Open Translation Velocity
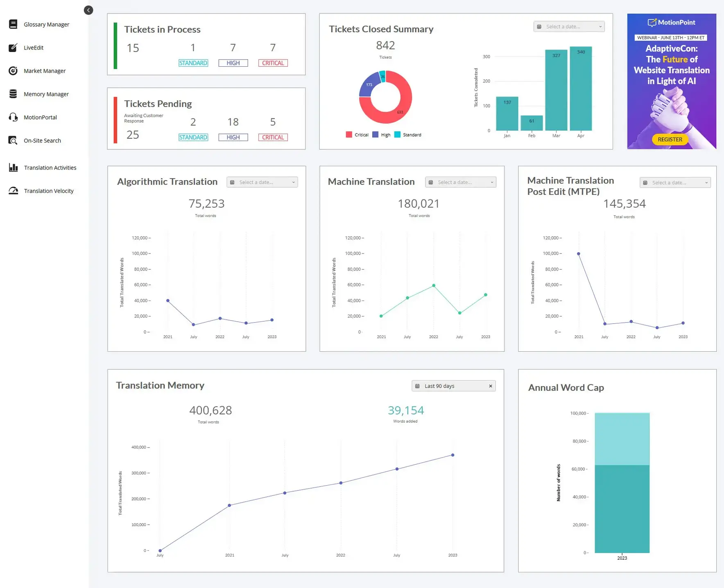Screen dimensions: 724x588 point(48,190)
